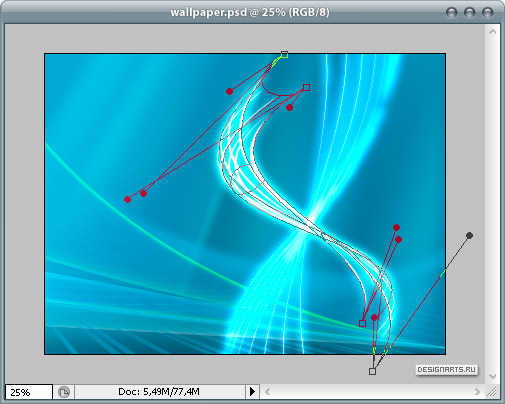The height and width of the screenshot is (404, 505).
Task: Click the vertical scrollbar up arrow
Action: (492, 32)
